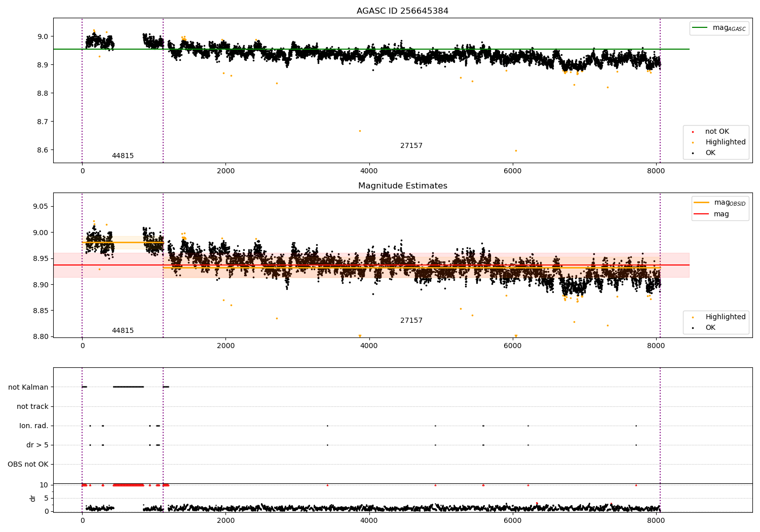Click y-axis tick 8.7 in top plot
The image size is (760, 532).
43,122
